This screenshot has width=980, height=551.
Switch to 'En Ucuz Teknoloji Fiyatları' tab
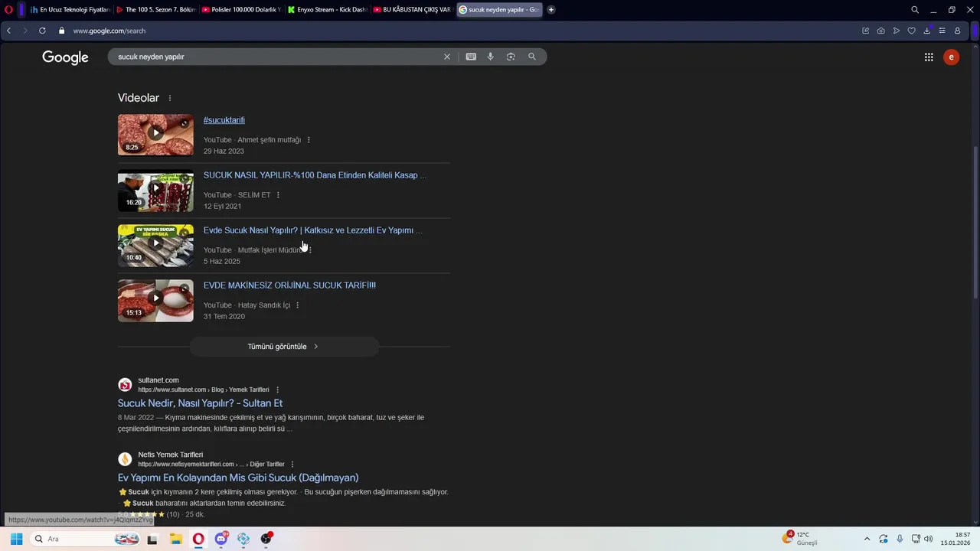point(70,10)
